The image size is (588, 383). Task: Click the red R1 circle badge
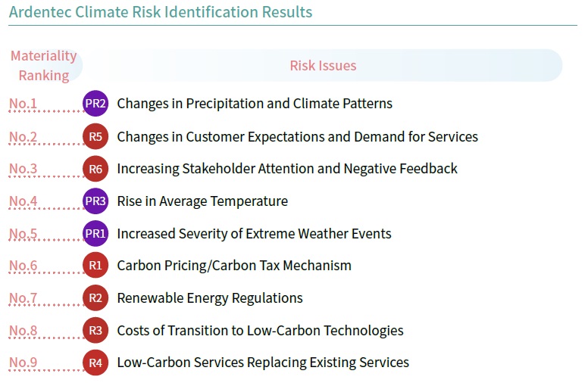(95, 266)
